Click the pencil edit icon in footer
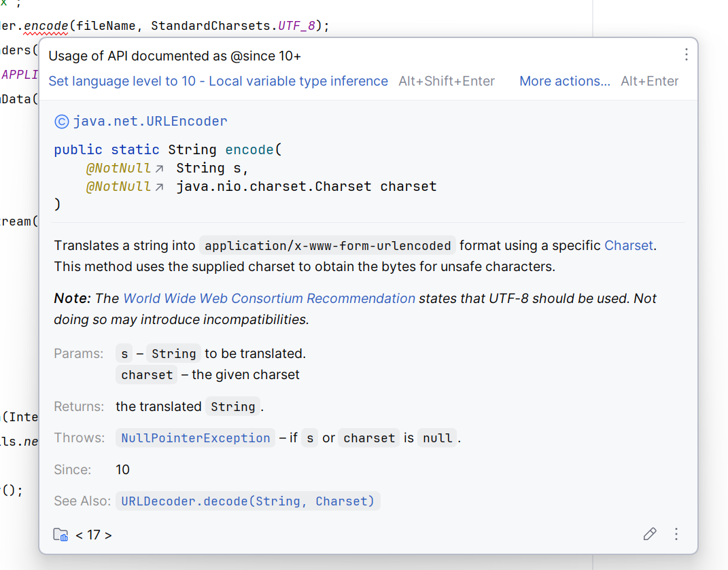This screenshot has height=570, width=728. [650, 534]
